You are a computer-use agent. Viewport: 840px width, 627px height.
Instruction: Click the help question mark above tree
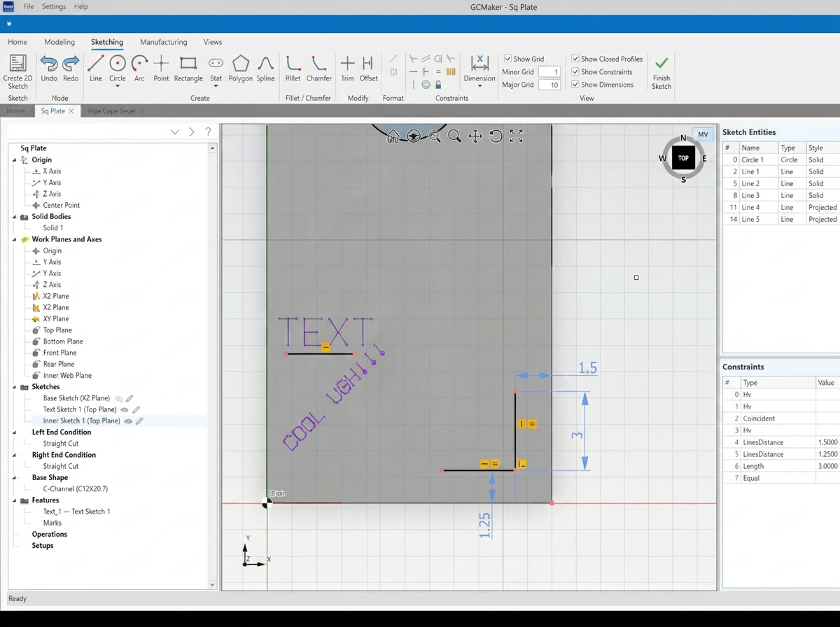tap(208, 132)
